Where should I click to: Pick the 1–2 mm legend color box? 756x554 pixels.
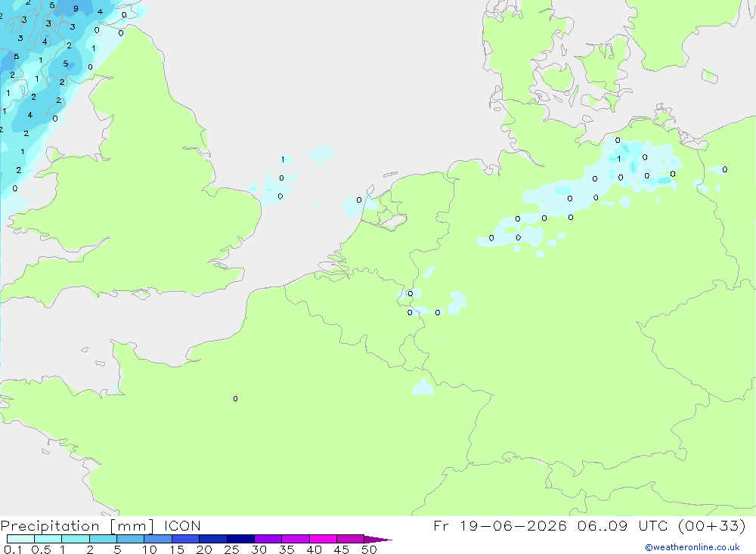75,539
